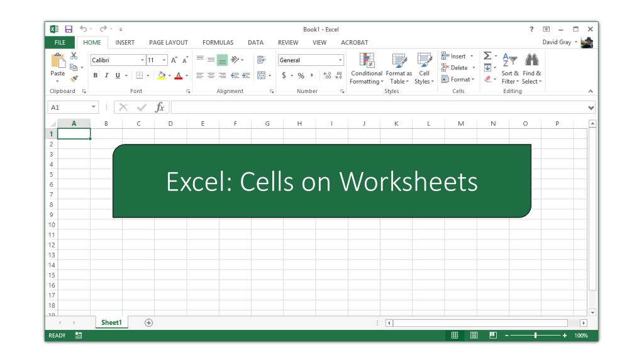Click AutoSum sigma icon
This screenshot has height=362, width=644.
(x=487, y=56)
